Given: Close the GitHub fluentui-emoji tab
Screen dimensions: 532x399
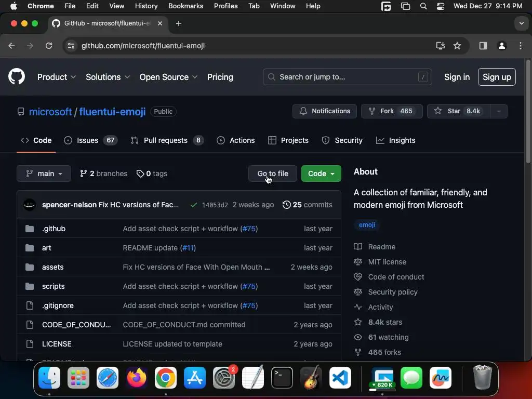Looking at the screenshot, I should click(160, 23).
